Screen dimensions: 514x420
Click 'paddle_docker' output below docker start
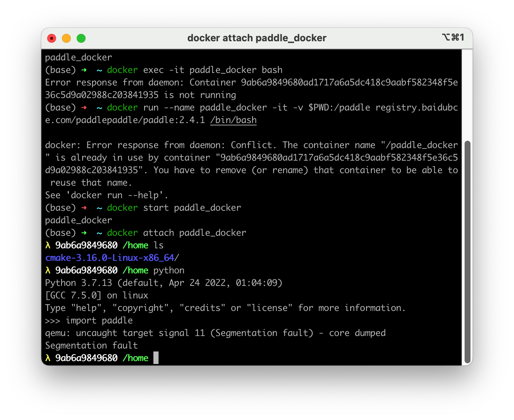(79, 220)
